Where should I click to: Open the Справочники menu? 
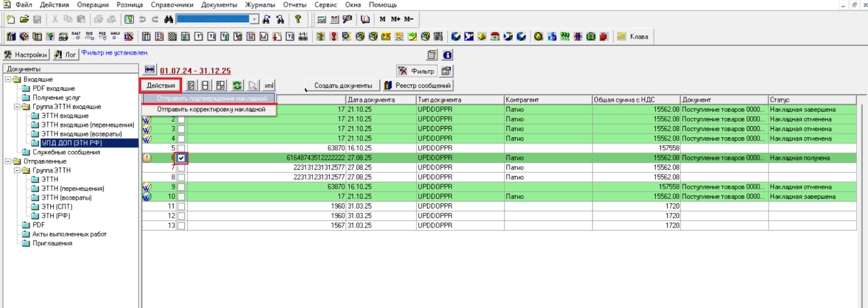pyautogui.click(x=171, y=5)
